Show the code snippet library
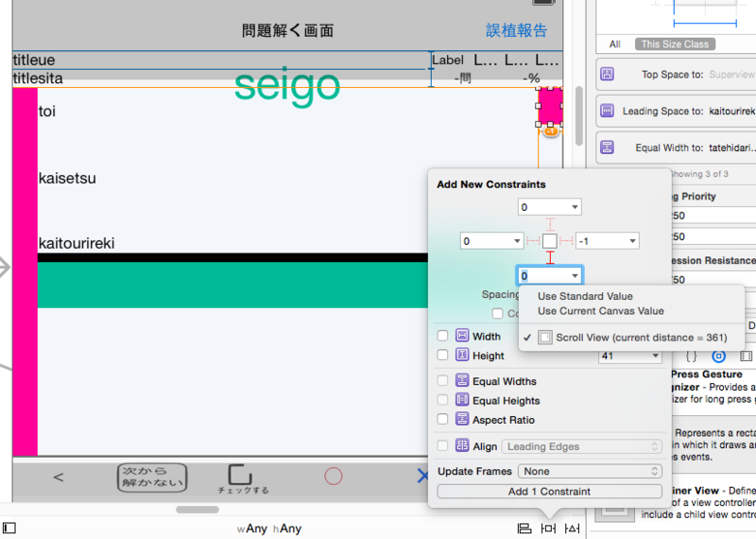This screenshot has height=539, width=756. [691, 356]
